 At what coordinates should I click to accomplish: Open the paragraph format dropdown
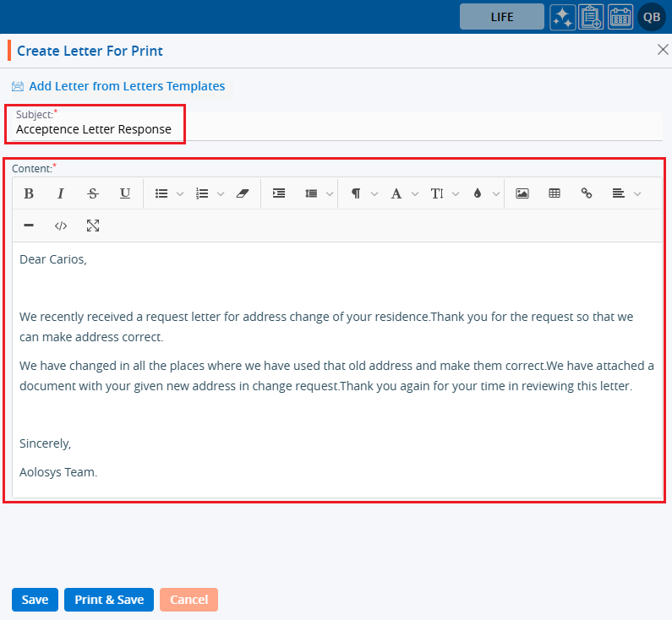pyautogui.click(x=363, y=193)
